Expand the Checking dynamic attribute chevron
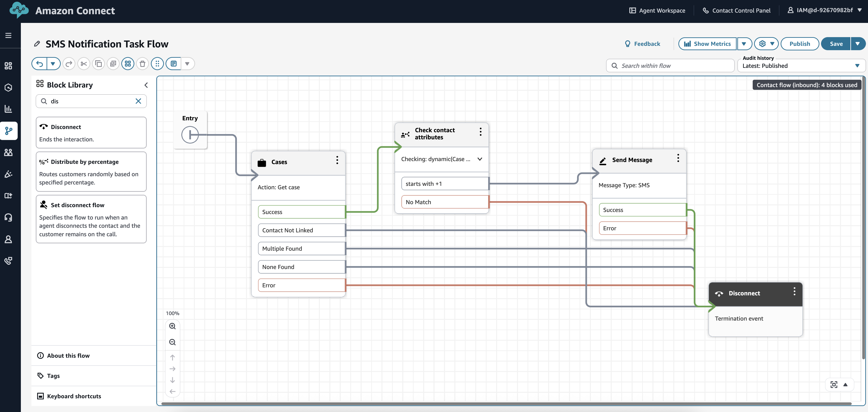Image resolution: width=868 pixels, height=412 pixels. click(x=479, y=159)
